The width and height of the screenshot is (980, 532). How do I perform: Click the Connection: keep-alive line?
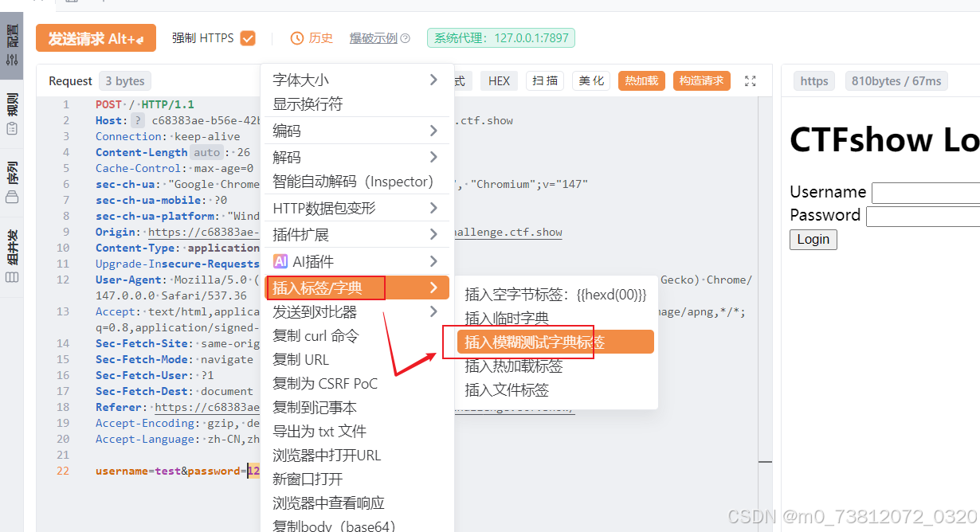168,136
